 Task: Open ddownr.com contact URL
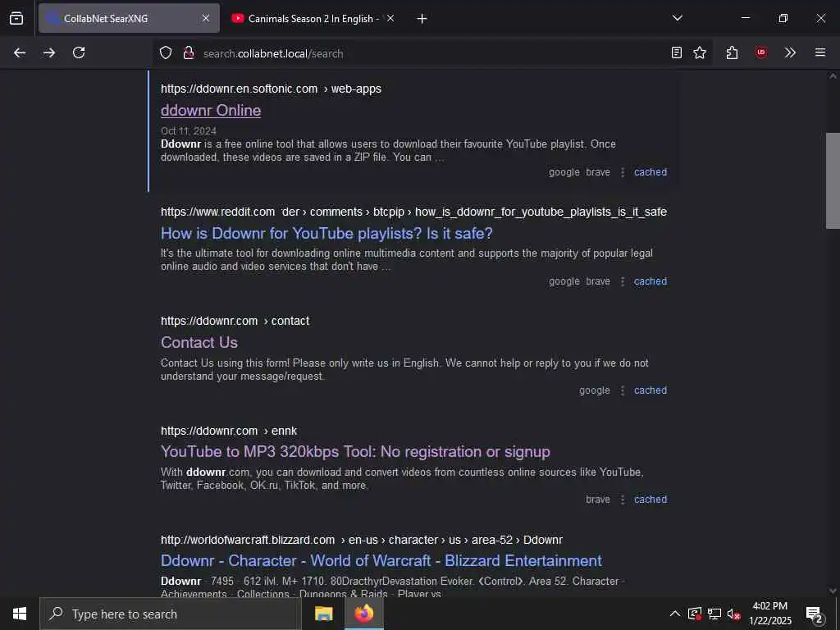[x=235, y=321]
